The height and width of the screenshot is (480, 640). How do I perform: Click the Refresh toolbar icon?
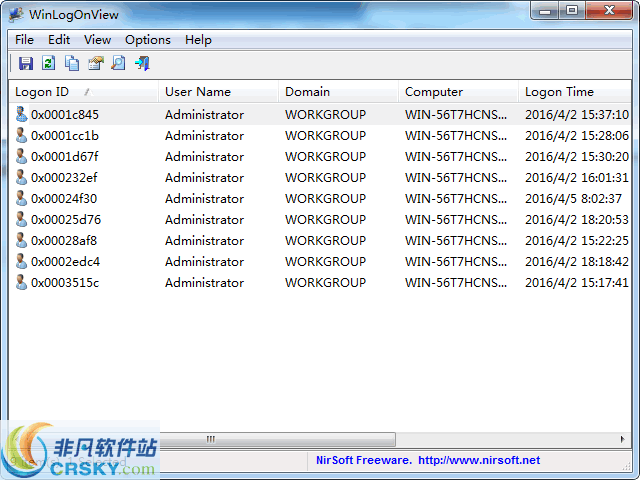pos(49,63)
